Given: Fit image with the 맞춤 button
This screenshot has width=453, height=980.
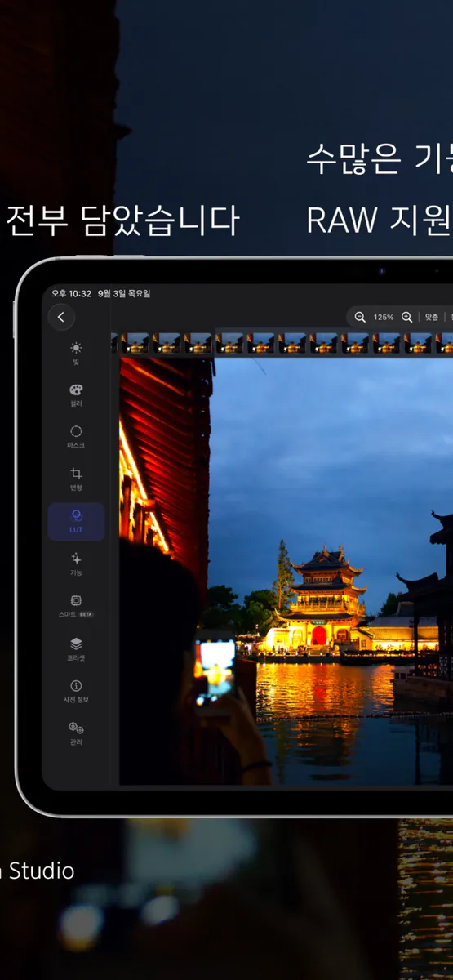Looking at the screenshot, I should [x=431, y=317].
